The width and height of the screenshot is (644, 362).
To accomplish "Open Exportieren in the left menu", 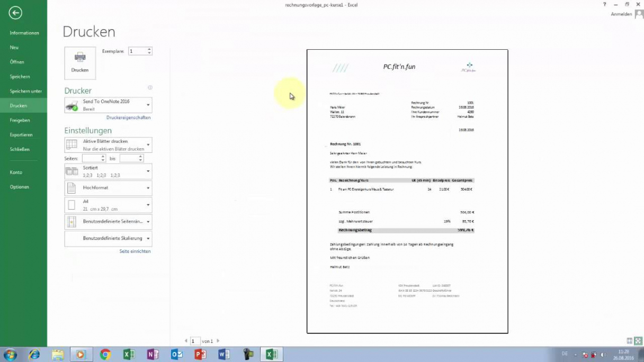I will pos(21,135).
